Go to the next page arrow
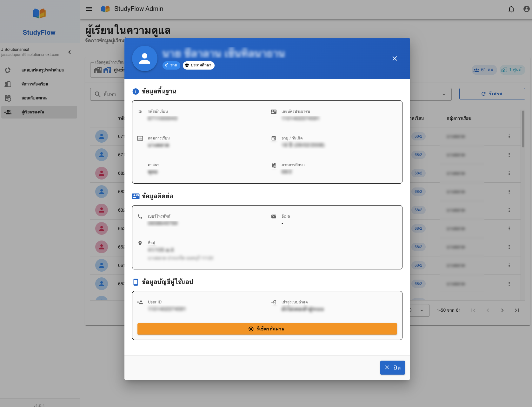The height and width of the screenshot is (407, 532). 502,310
